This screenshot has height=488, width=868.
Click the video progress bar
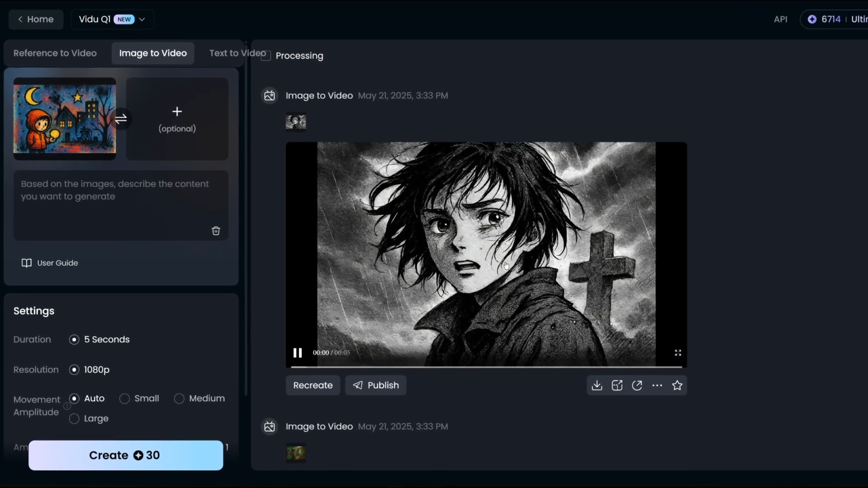[486, 367]
